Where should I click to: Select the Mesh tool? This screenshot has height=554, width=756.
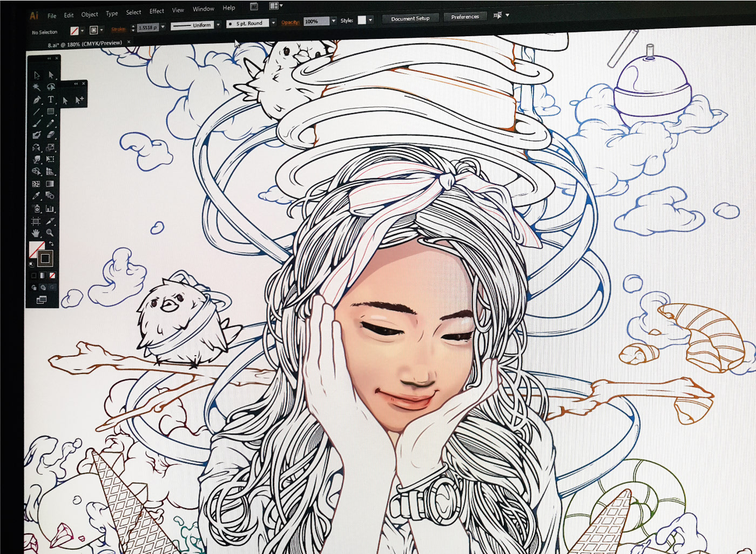(x=36, y=184)
